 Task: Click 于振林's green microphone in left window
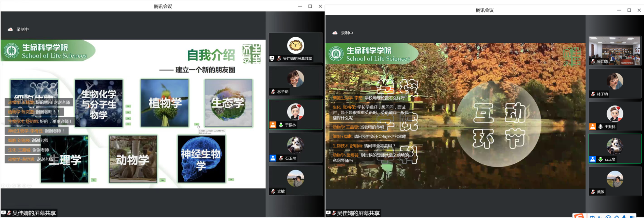(x=281, y=125)
